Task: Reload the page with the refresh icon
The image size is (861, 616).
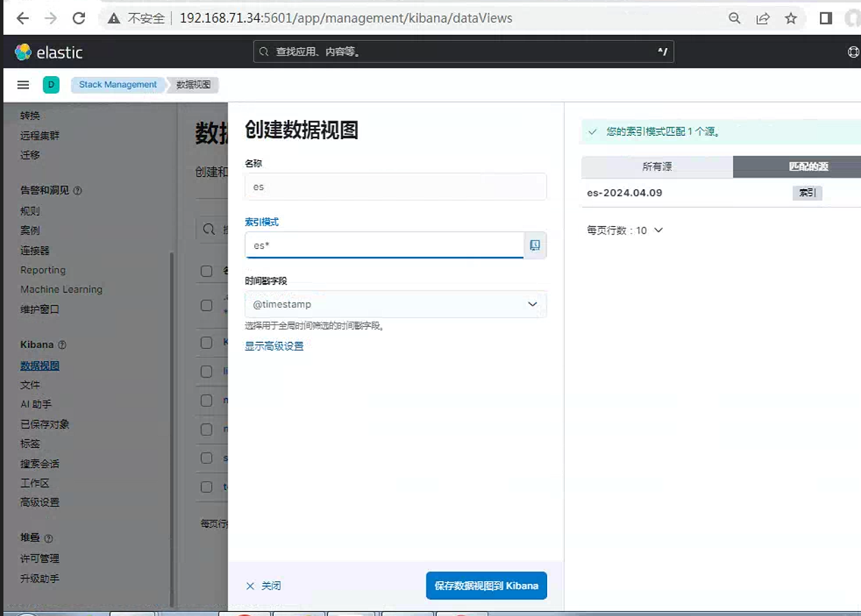Action: [x=79, y=19]
